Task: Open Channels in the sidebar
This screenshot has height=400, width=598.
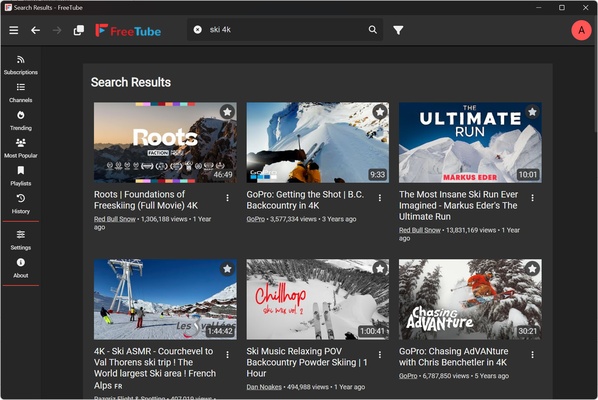Action: (21, 93)
